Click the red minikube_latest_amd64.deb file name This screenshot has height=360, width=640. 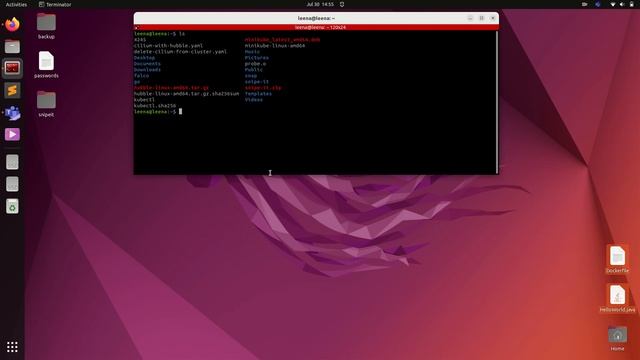click(282, 40)
